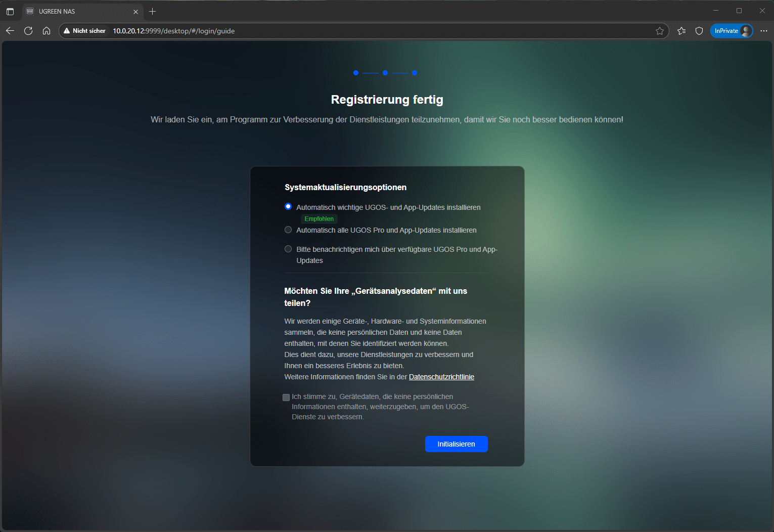774x532 pixels.
Task: Click the InPrivate profile button
Action: point(731,31)
